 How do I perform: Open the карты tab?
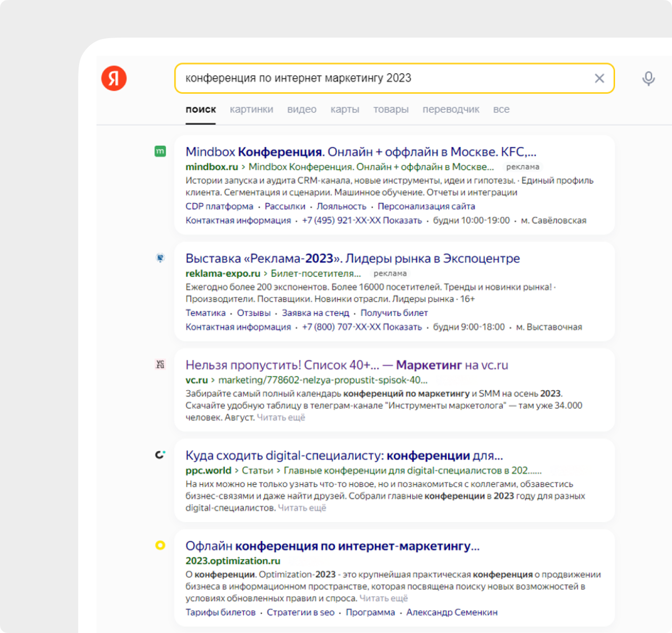coord(345,110)
